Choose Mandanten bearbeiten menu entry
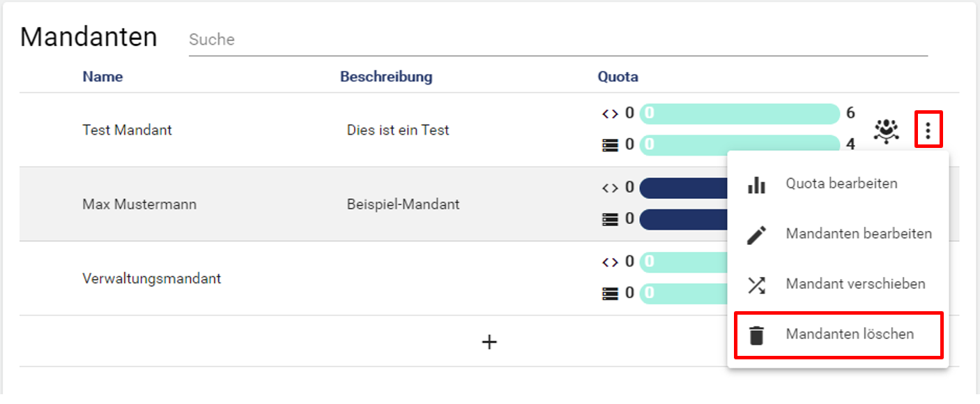Image resolution: width=980 pixels, height=404 pixels. 858,234
